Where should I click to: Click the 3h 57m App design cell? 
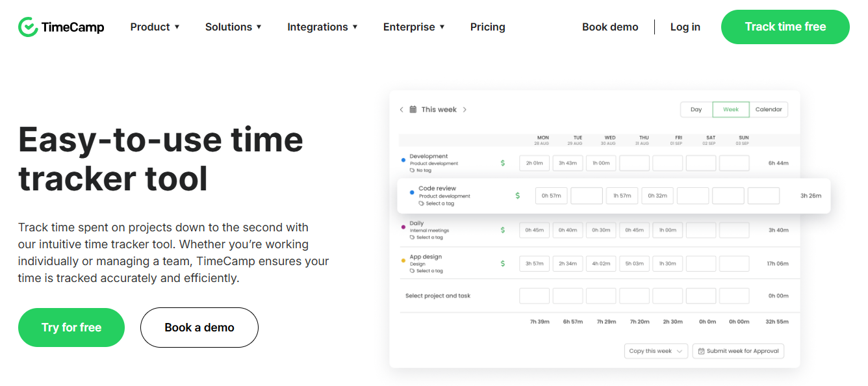click(x=535, y=264)
